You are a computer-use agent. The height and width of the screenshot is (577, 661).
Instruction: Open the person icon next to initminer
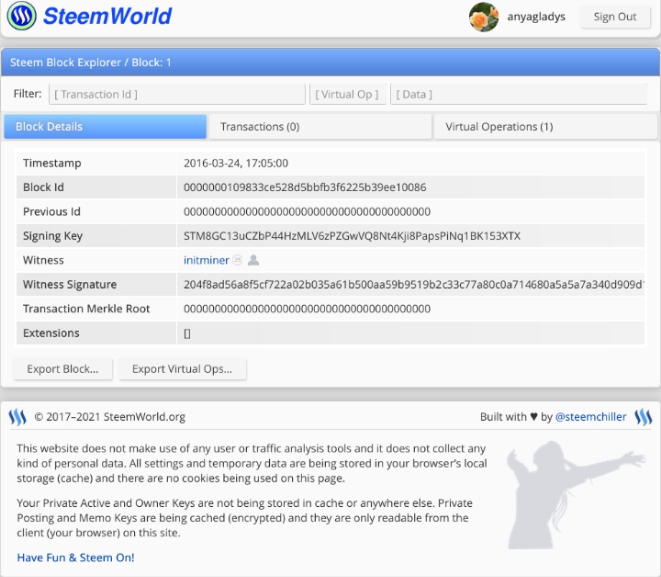(253, 260)
